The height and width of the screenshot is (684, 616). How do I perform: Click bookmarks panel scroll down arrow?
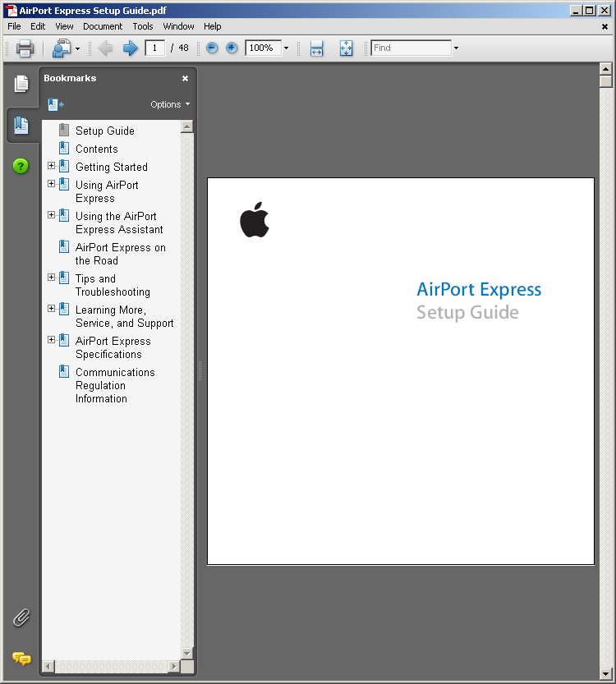click(x=186, y=654)
